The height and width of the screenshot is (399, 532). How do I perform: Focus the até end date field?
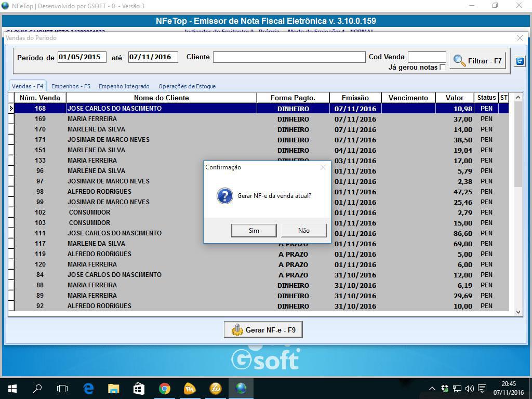tap(153, 57)
